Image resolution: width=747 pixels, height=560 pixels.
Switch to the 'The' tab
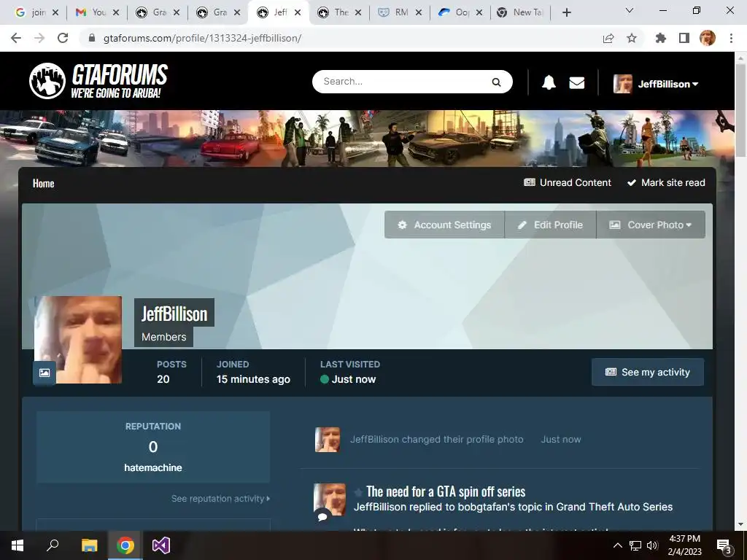coord(340,12)
